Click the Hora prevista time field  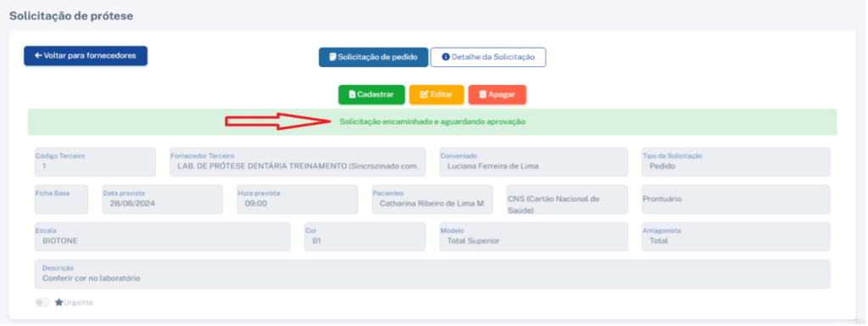pos(298,200)
